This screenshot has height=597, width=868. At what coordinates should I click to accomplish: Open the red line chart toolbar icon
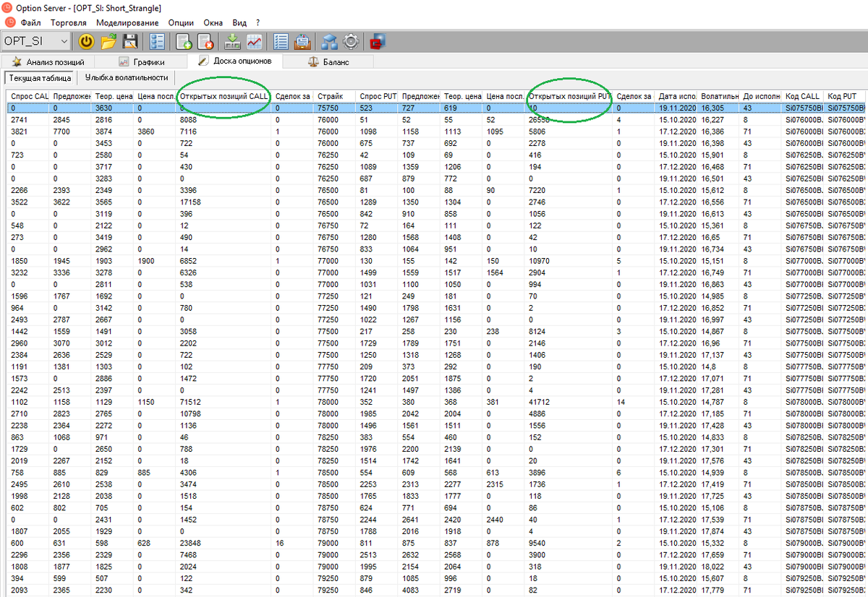click(255, 42)
